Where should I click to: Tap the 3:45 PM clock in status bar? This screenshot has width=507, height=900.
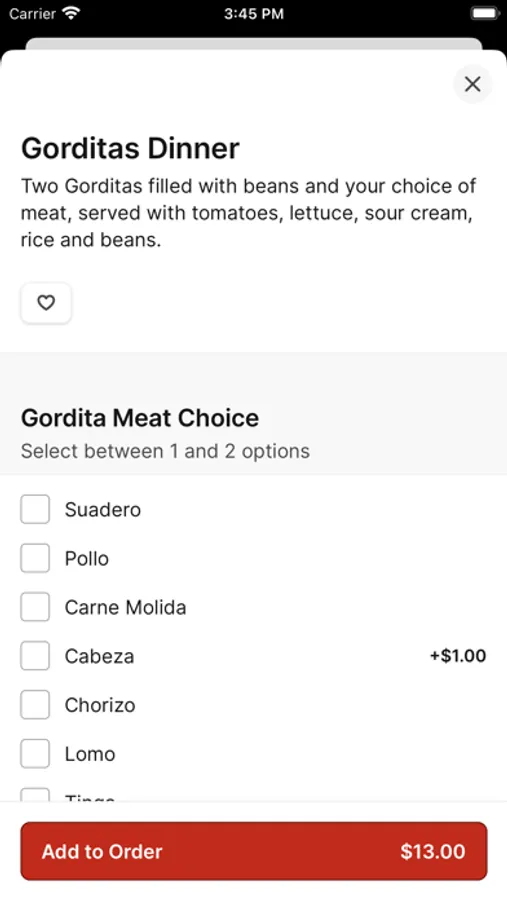(254, 14)
